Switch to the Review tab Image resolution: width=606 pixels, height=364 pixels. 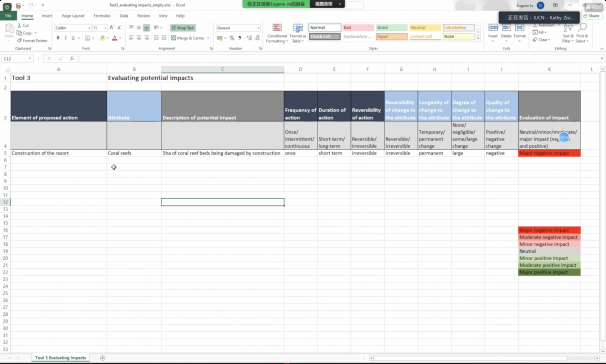point(143,16)
